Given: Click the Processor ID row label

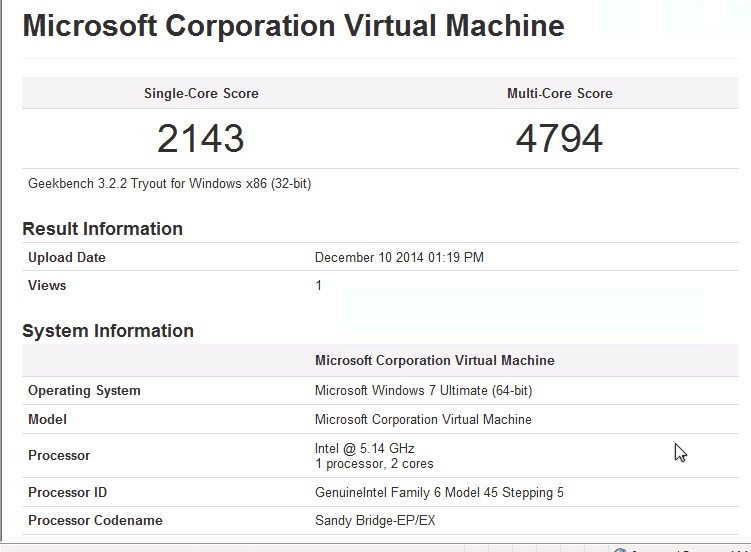Looking at the screenshot, I should tap(67, 492).
